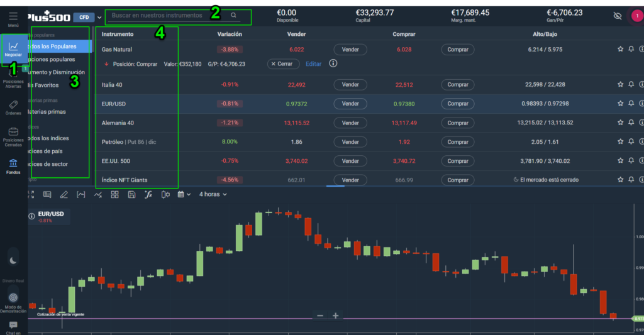Click the trend line arrow icon
Viewport: 644px width, 335px height.
(x=97, y=194)
